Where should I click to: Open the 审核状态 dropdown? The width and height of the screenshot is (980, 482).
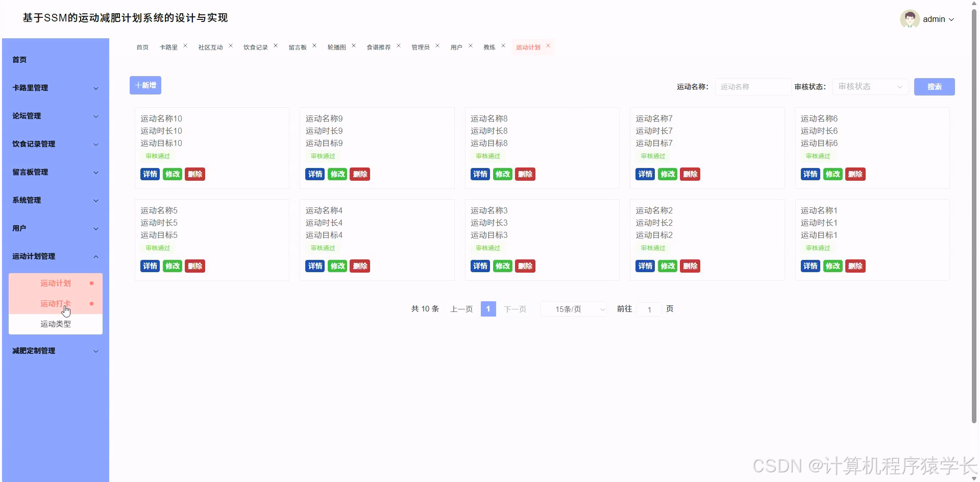click(869, 86)
